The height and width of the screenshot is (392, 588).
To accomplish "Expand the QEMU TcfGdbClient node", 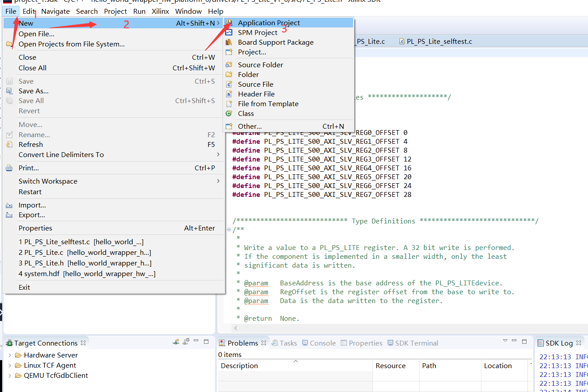I will pyautogui.click(x=10, y=375).
